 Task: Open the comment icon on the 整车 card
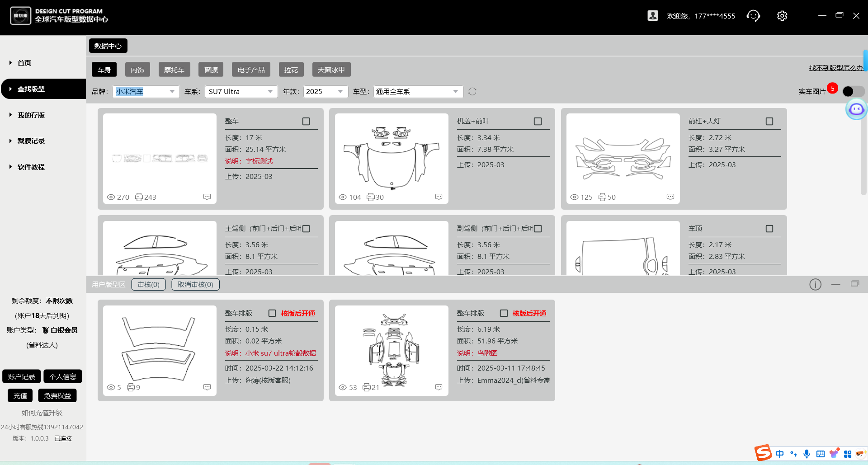tap(207, 197)
